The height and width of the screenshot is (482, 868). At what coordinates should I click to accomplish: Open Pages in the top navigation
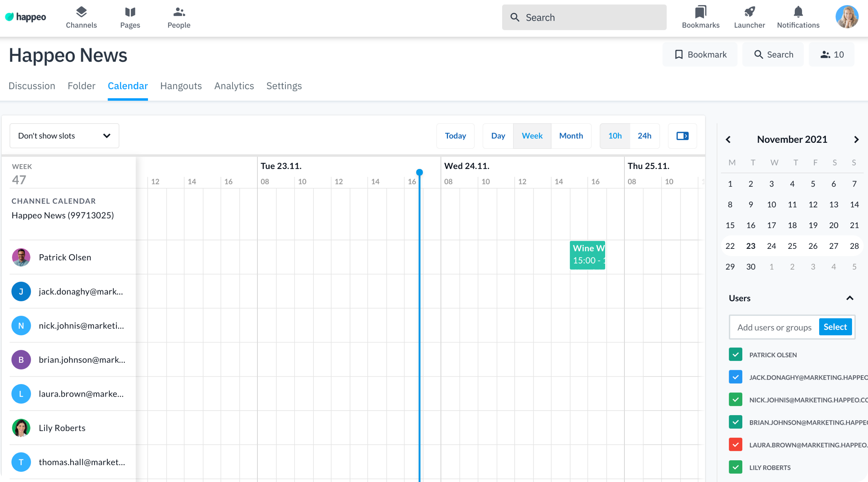(x=130, y=18)
